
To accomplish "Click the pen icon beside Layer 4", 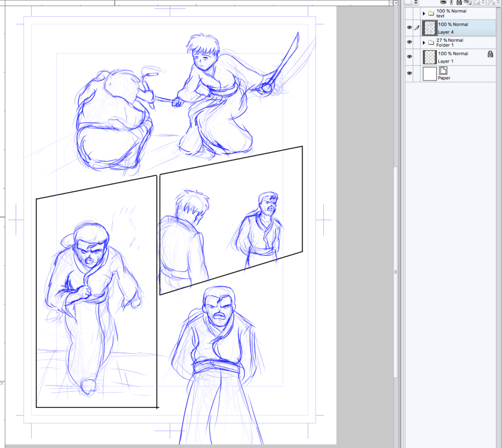I will (417, 27).
